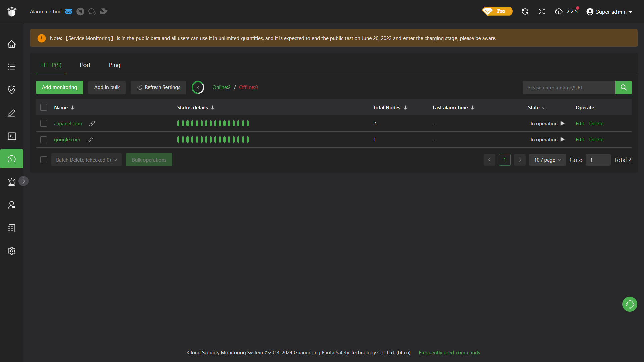Toggle fullscreen with the expand icon

tap(542, 11)
